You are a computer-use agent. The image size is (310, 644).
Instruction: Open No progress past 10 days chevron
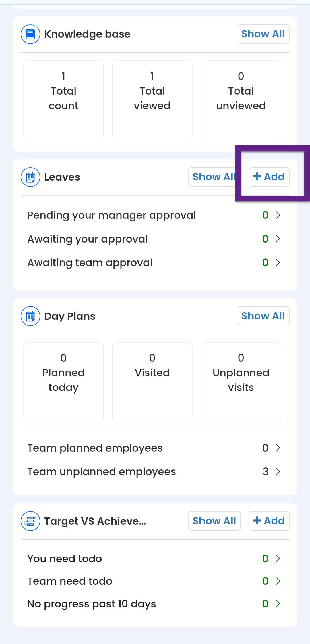(x=278, y=604)
